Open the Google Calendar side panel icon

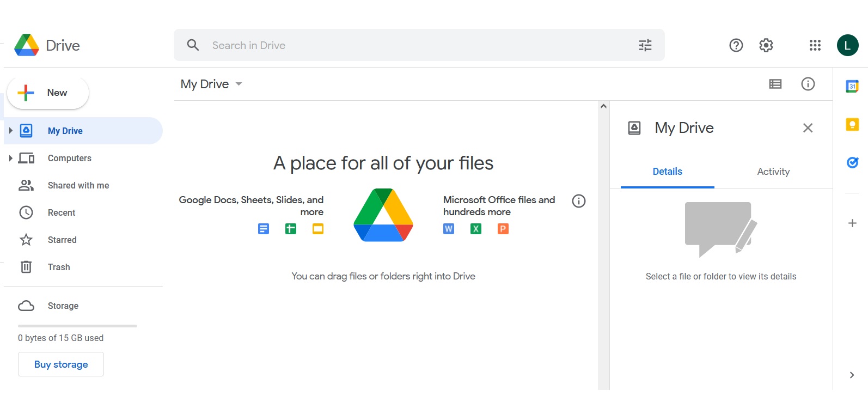852,86
